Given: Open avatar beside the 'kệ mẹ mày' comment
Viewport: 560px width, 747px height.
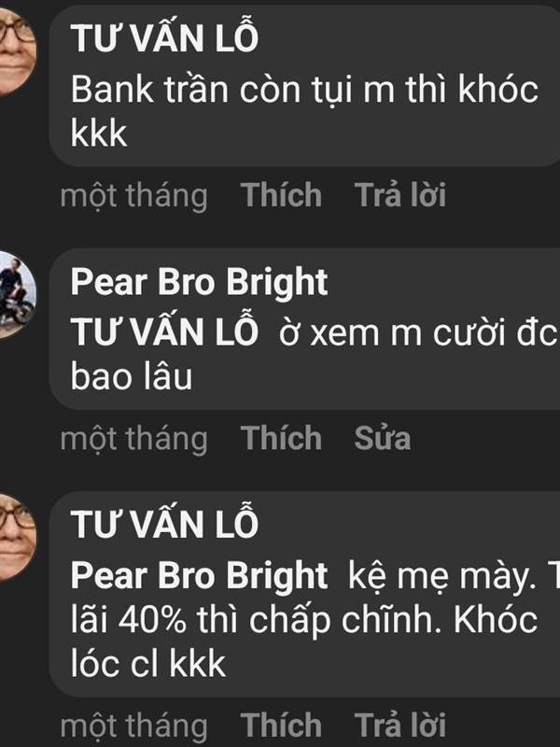Looking at the screenshot, I should click(16, 538).
